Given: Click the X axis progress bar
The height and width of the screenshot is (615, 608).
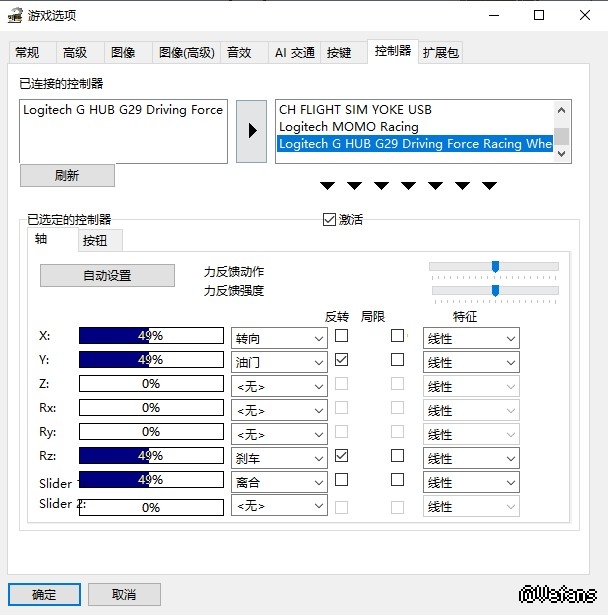Looking at the screenshot, I should 151,336.
